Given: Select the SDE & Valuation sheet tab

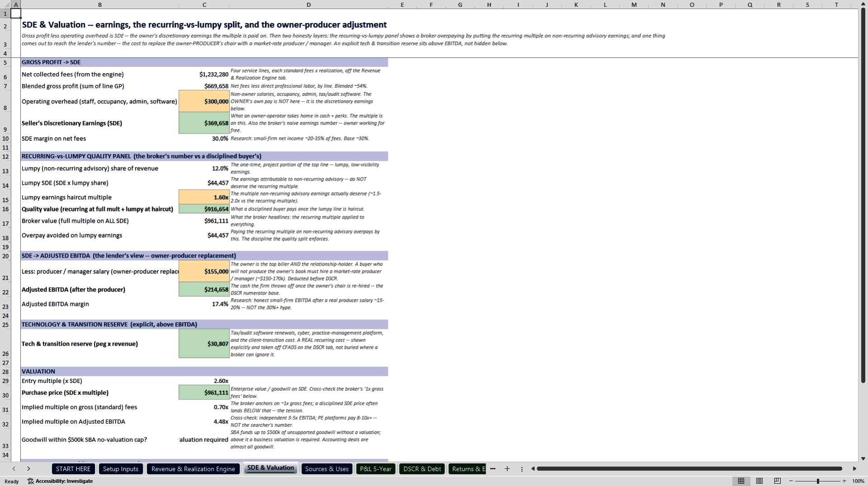Looking at the screenshot, I should click(x=270, y=468).
